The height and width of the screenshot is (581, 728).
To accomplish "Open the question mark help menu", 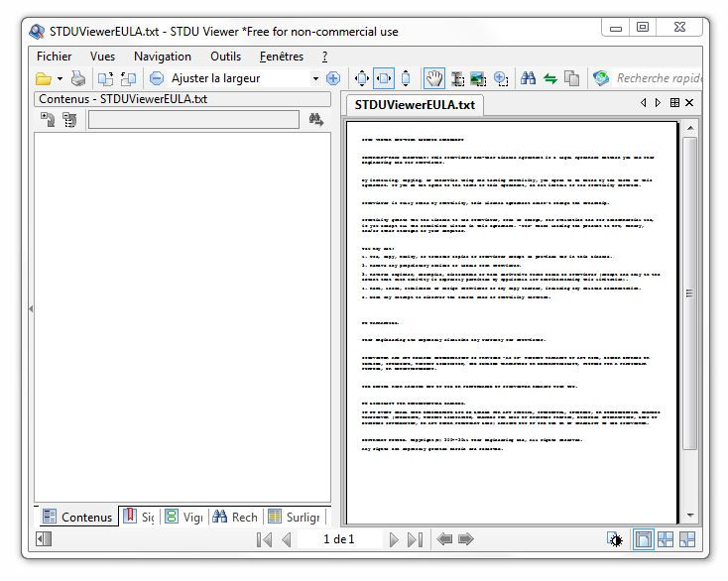I will (x=324, y=57).
